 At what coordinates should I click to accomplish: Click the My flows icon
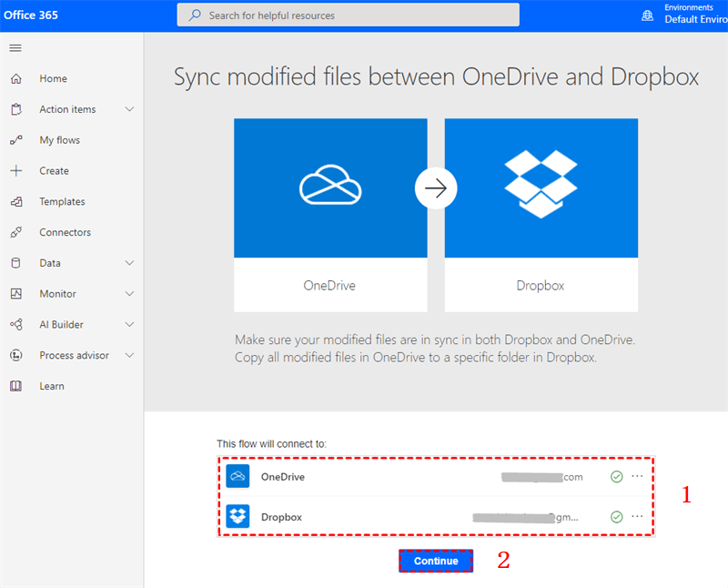click(x=16, y=140)
